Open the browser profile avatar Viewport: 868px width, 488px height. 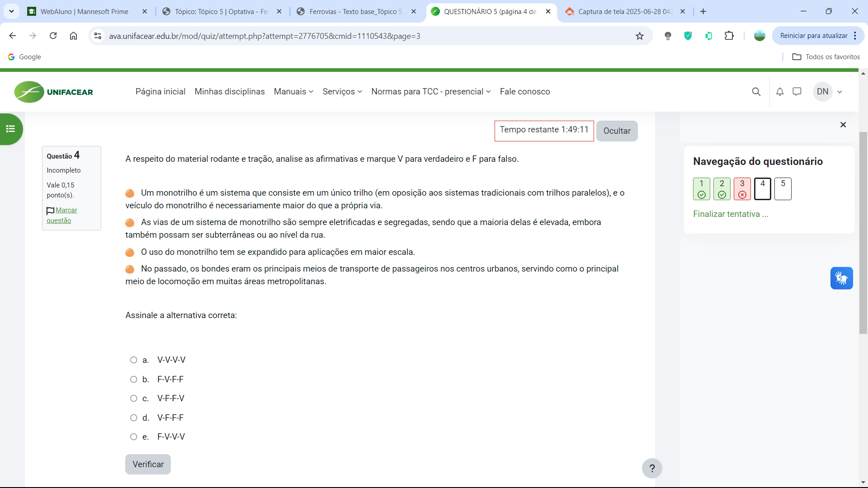[x=759, y=36]
